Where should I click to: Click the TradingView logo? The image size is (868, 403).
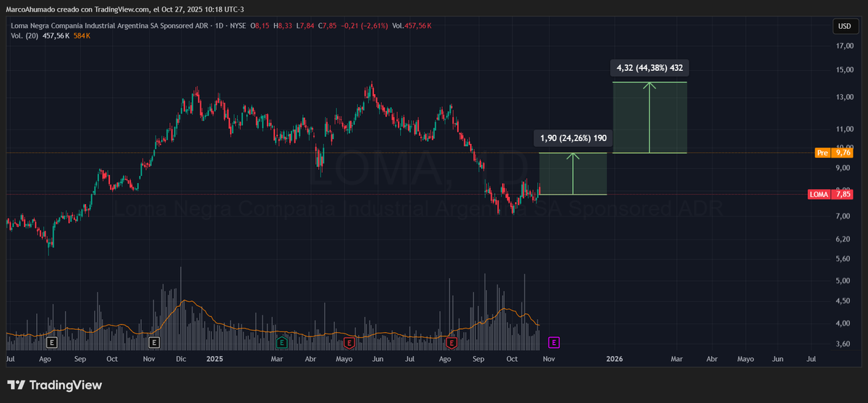tap(55, 385)
